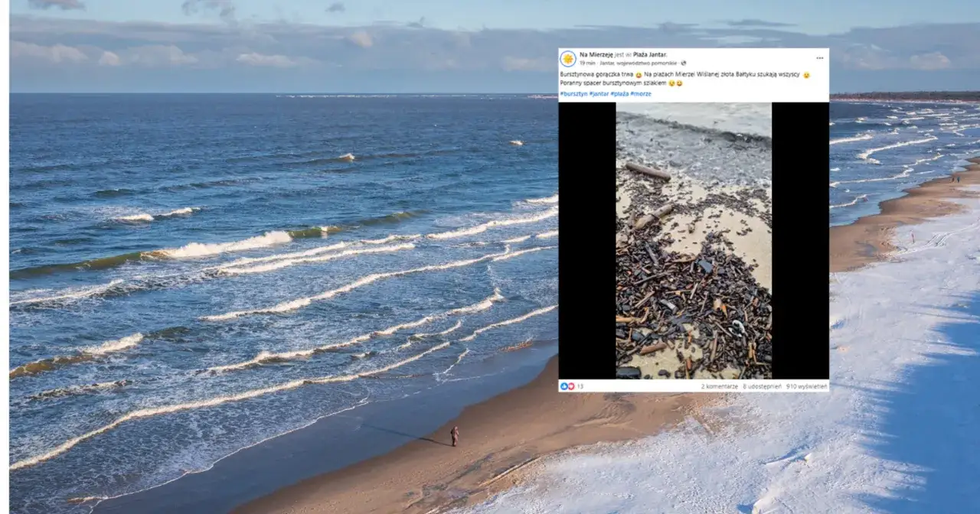The width and height of the screenshot is (980, 514).
Task: Click the red heart Love reaction icon
Action: pos(570,386)
